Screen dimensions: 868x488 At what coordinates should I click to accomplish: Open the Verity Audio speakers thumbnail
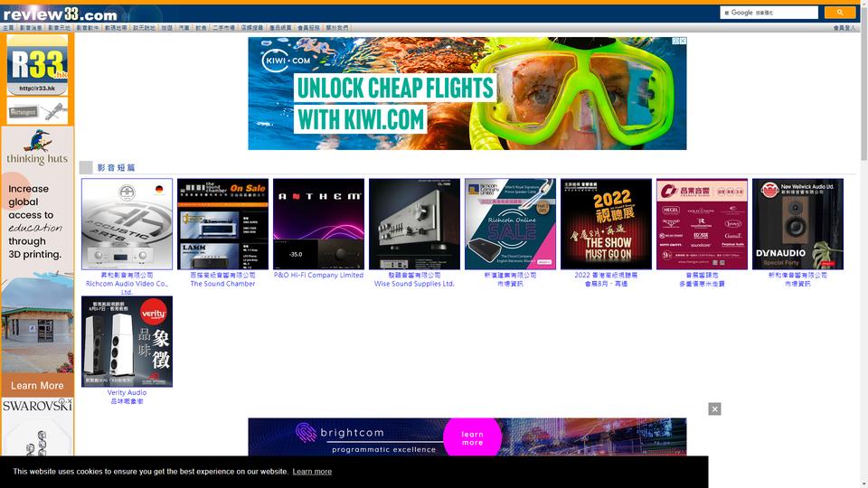click(x=127, y=342)
